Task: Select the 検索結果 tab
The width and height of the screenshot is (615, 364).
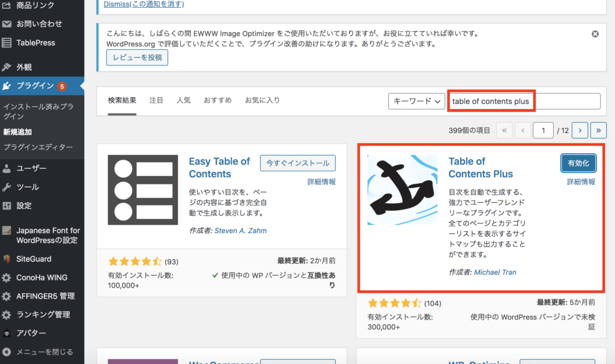Action: (122, 100)
